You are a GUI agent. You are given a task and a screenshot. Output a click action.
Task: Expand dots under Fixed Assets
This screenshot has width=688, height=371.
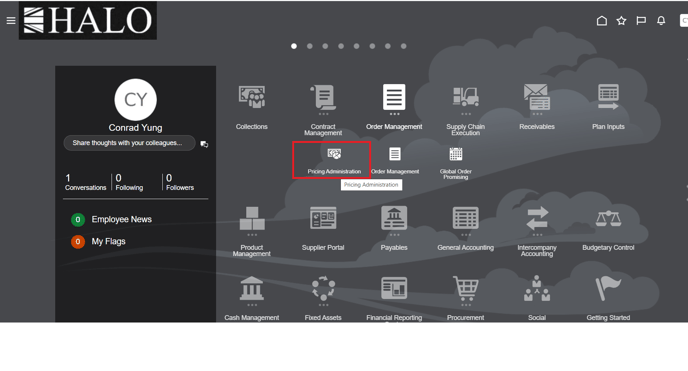[x=323, y=305]
